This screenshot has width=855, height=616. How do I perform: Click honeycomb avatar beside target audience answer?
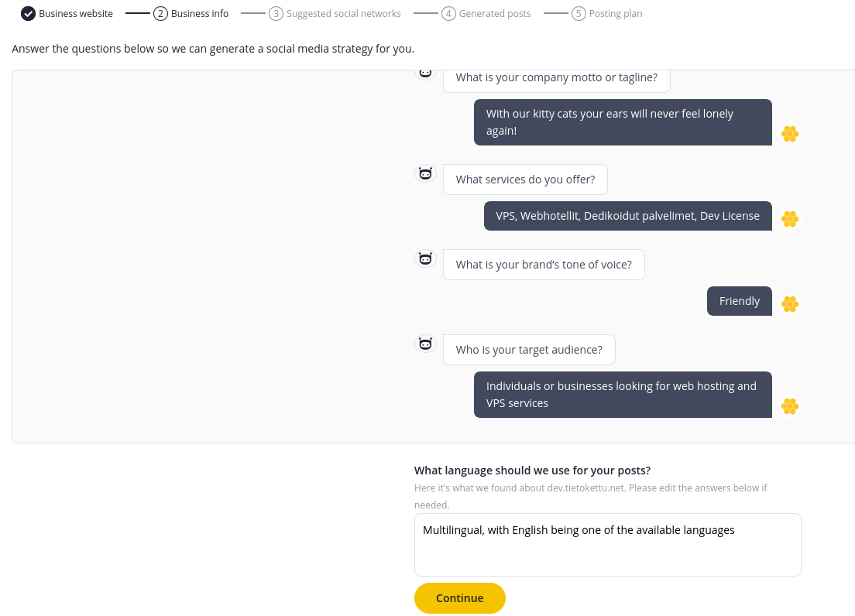790,406
